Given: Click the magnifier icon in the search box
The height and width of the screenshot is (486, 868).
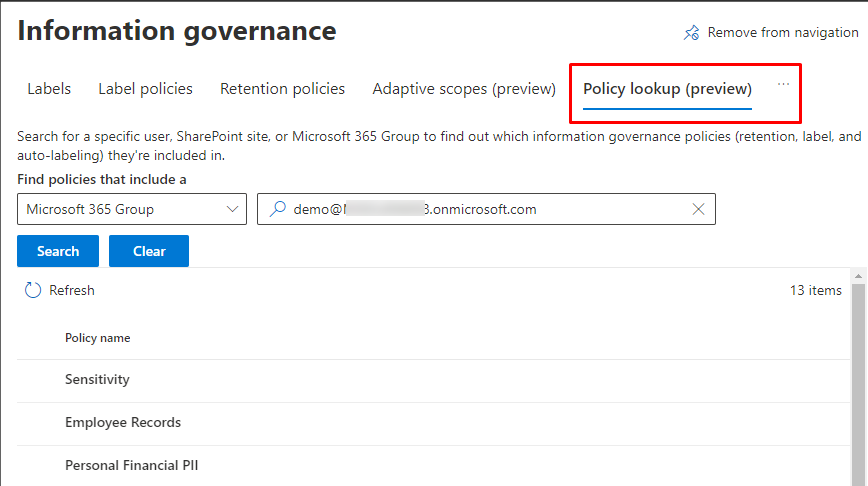Looking at the screenshot, I should click(x=277, y=209).
